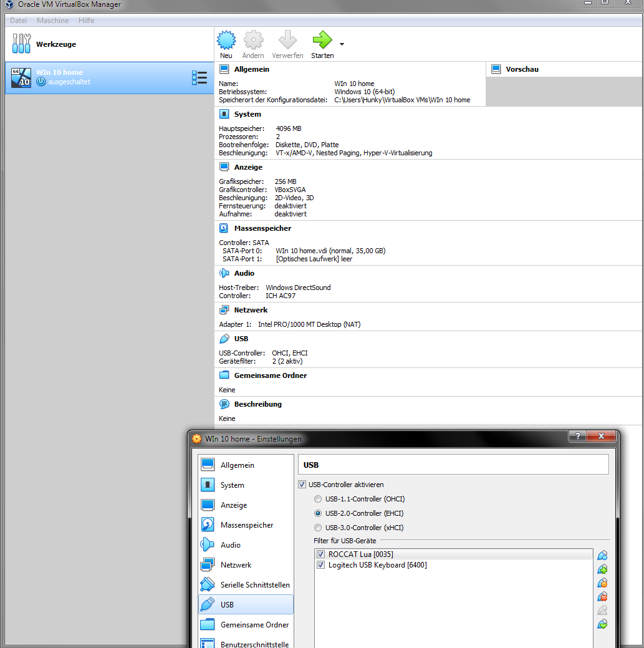Click the Allgemein section icon in details
The image size is (644, 648).
(224, 69)
